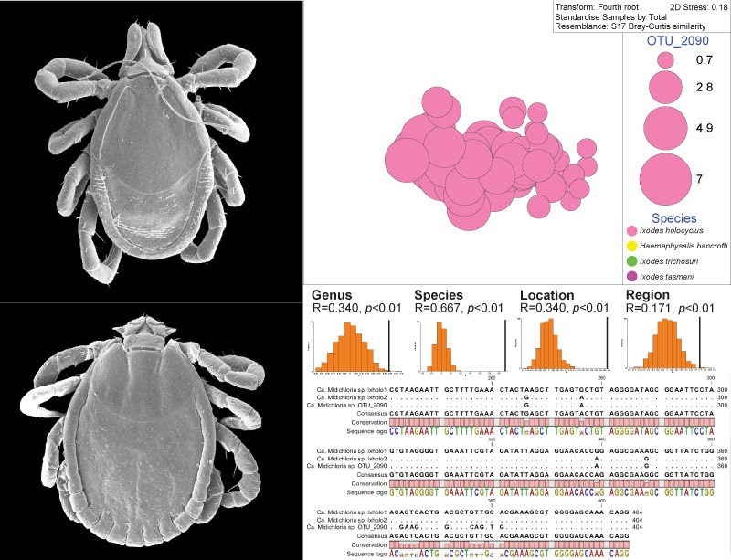
Task: Click consensus segment 'TGAGTACTGT'
Action: 579,413
